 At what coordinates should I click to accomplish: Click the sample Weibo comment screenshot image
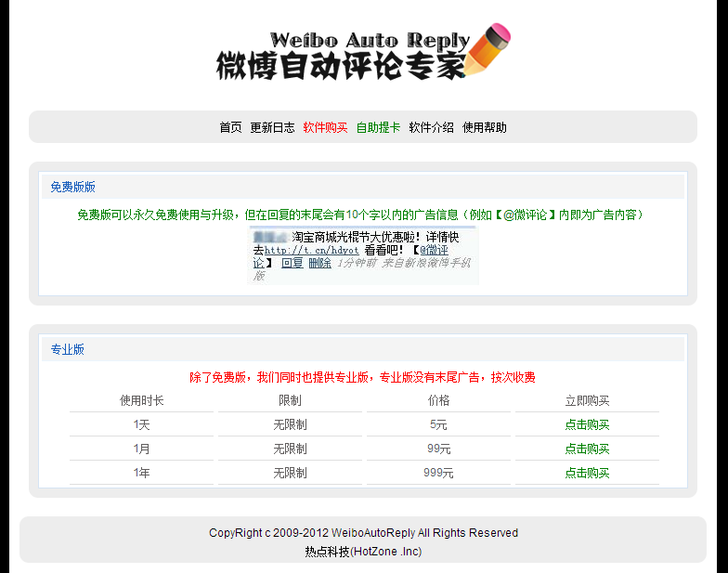pos(363,254)
